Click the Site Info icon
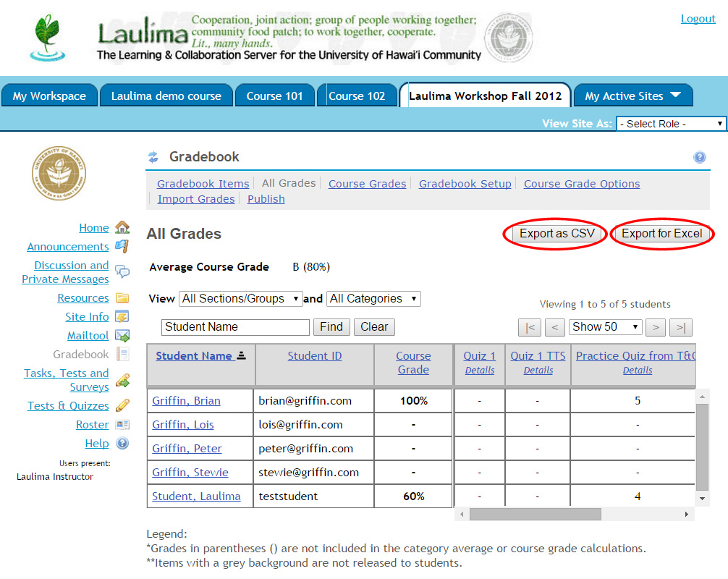 click(122, 317)
